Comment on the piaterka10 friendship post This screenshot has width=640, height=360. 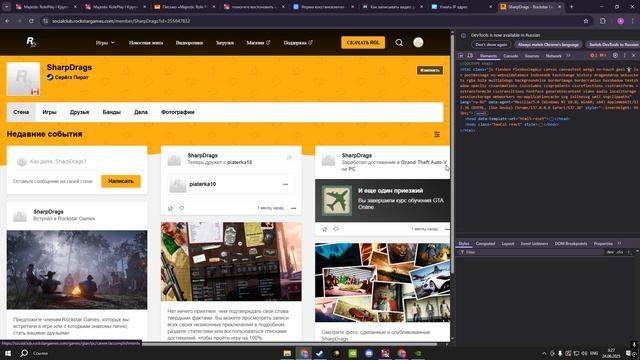coord(182,208)
